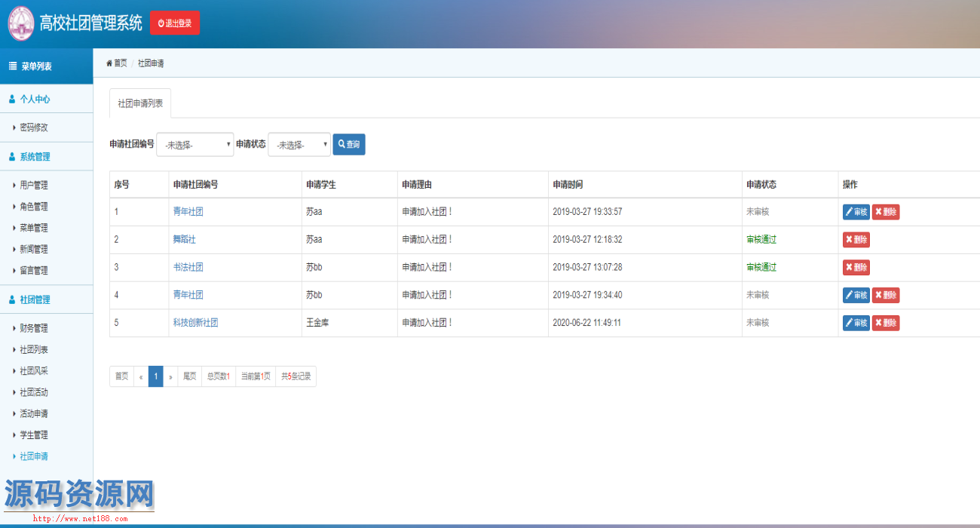Screen dimensions: 980x528
Task: Click the 菜单列表 hamburger icon
Action: point(13,66)
